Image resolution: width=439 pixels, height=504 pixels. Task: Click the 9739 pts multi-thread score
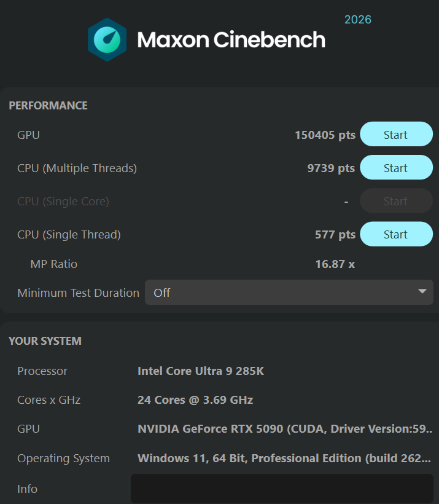331,168
